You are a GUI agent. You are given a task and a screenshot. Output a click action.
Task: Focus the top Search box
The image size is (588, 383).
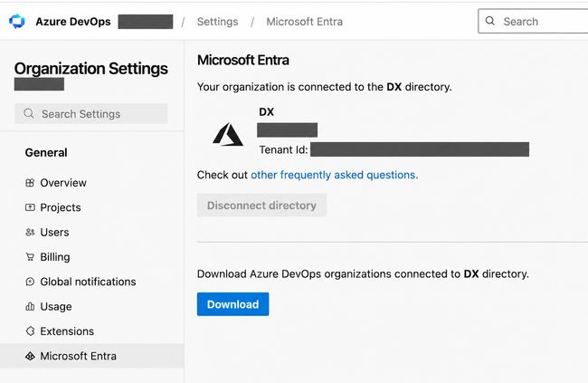[x=533, y=22]
